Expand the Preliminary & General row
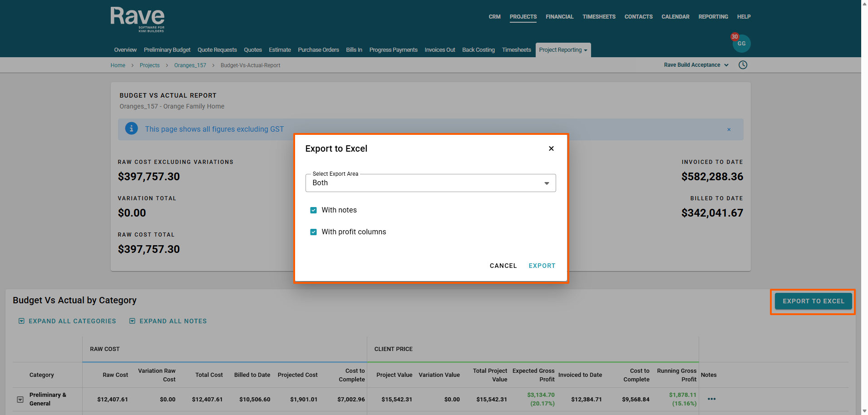This screenshot has width=868, height=415. click(20, 400)
